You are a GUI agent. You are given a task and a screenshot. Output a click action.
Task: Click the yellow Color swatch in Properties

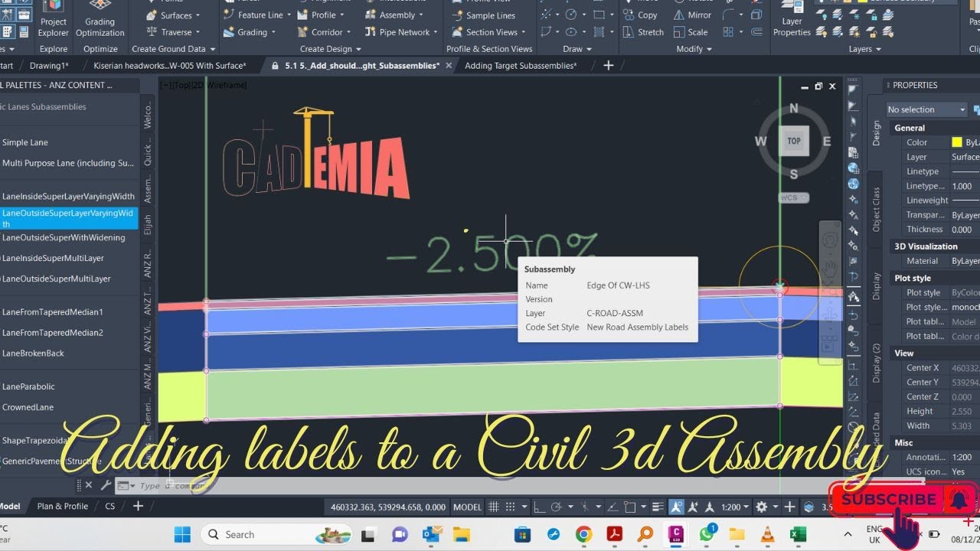coord(957,142)
